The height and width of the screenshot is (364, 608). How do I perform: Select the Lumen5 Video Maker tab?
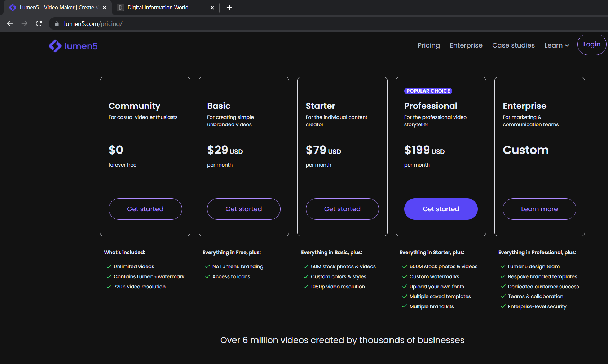58,8
